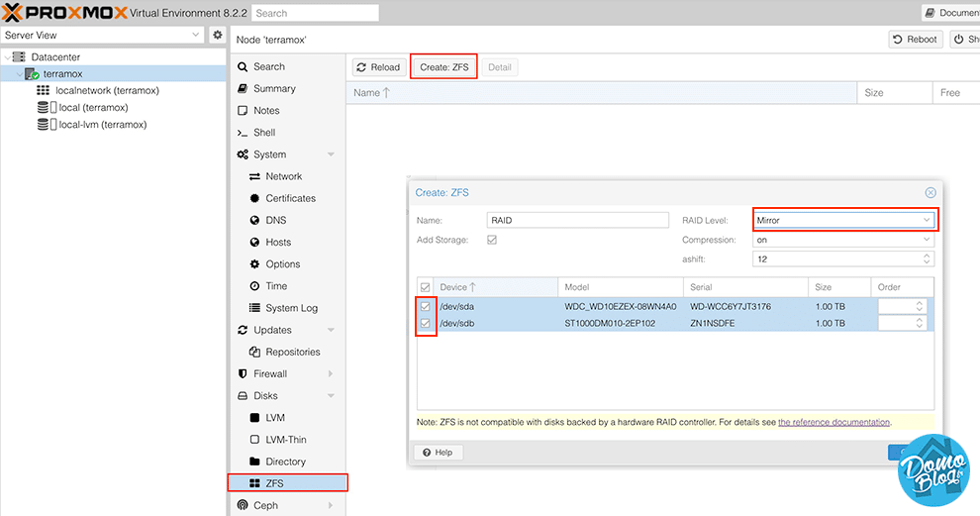Toggle the Add Storage checkbox
The width and height of the screenshot is (980, 516).
coord(492,240)
